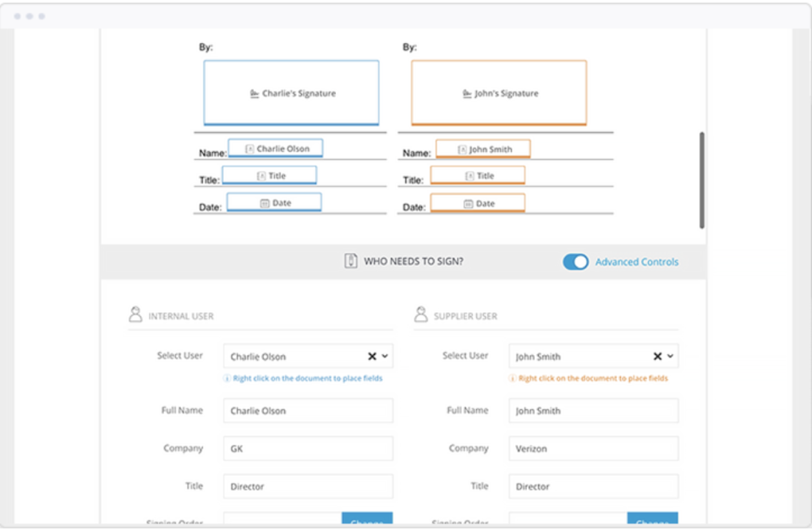Click the internal Company field showing GK
This screenshot has width=812, height=531.
(x=308, y=449)
